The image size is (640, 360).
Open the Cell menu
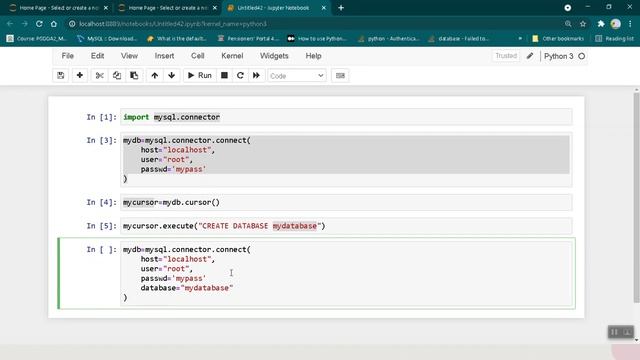click(x=198, y=56)
